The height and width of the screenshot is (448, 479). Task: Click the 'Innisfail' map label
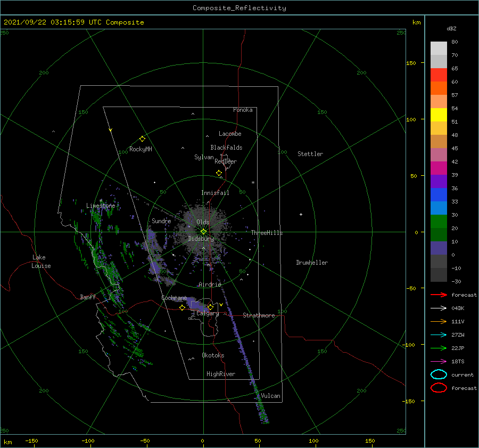(x=215, y=193)
